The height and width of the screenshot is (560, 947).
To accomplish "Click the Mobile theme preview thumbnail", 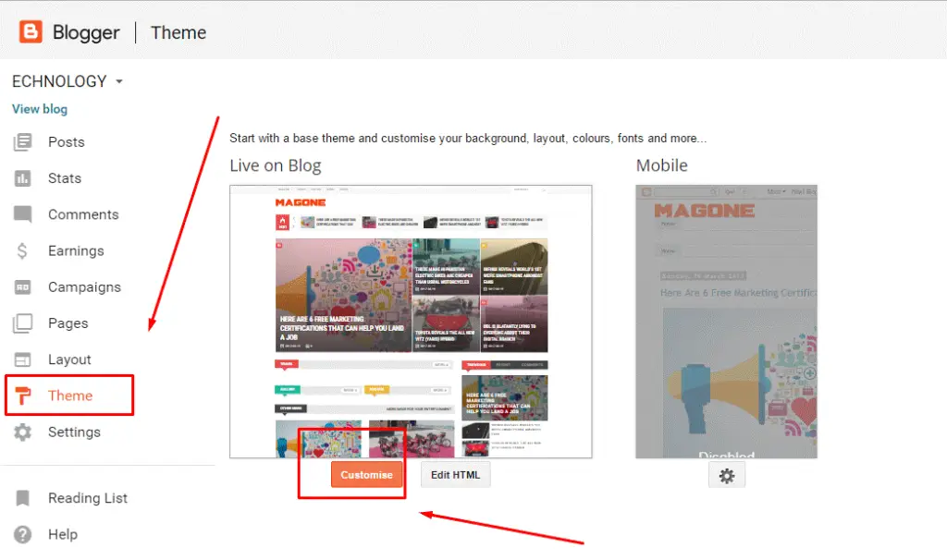I will tap(727, 322).
